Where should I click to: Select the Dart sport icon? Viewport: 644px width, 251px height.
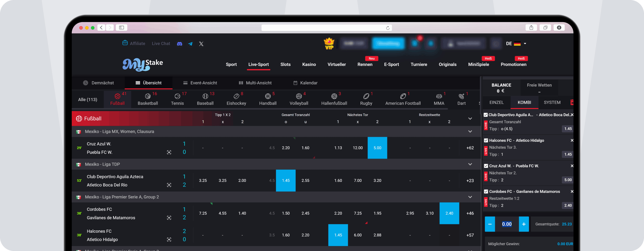point(461,96)
